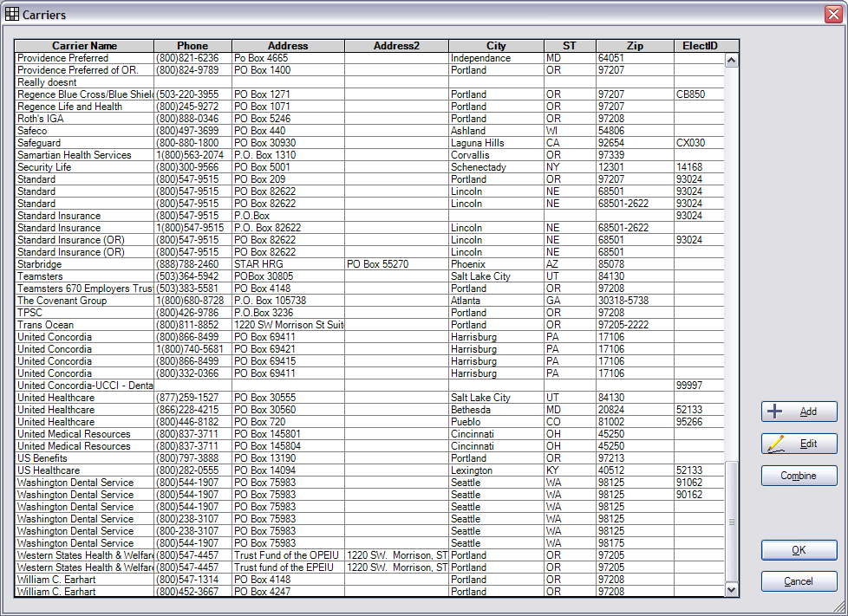Click the Address2 column header
The image size is (848, 616).
click(x=396, y=46)
